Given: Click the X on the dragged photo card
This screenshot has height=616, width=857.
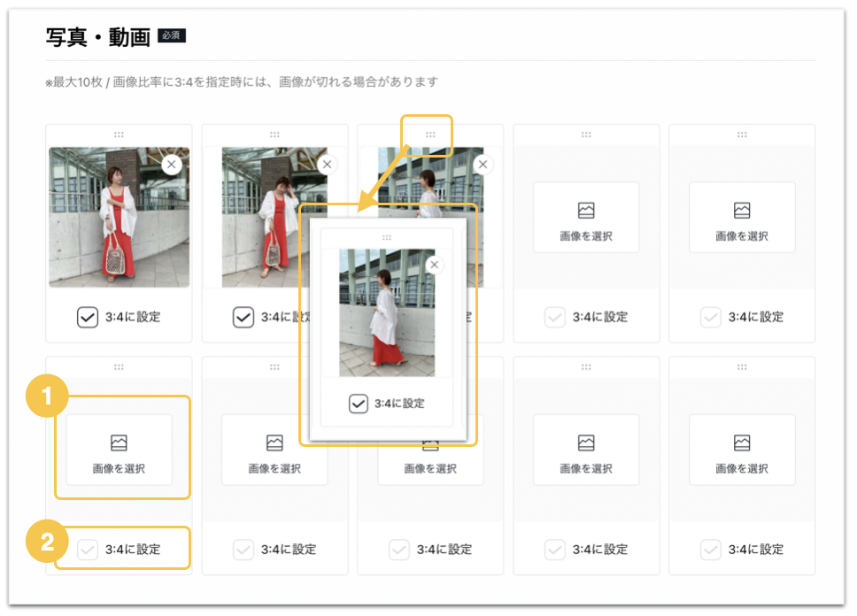Looking at the screenshot, I should pos(435,266).
